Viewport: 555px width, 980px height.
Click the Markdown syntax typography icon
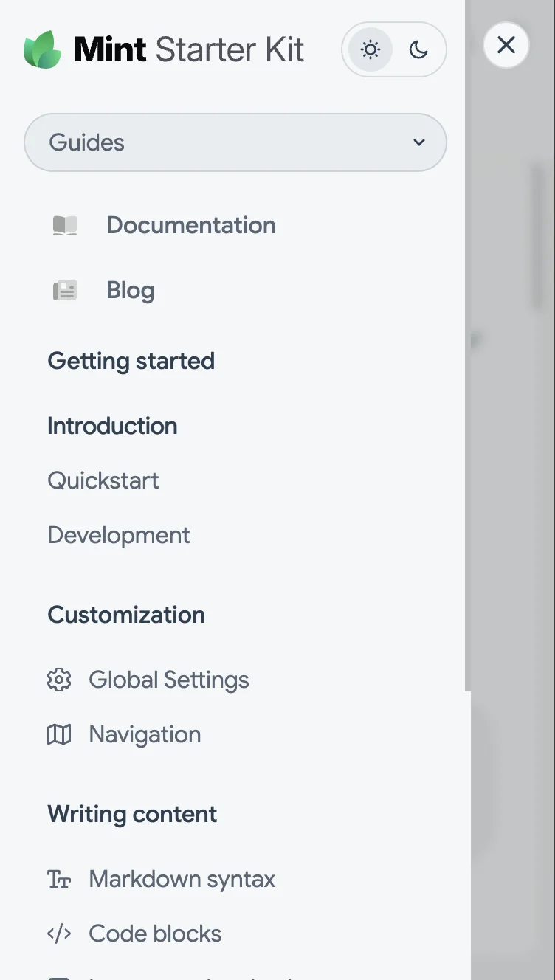(x=59, y=879)
